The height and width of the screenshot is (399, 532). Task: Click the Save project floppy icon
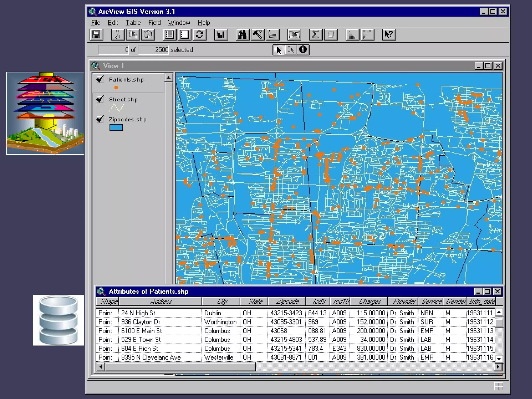(96, 35)
